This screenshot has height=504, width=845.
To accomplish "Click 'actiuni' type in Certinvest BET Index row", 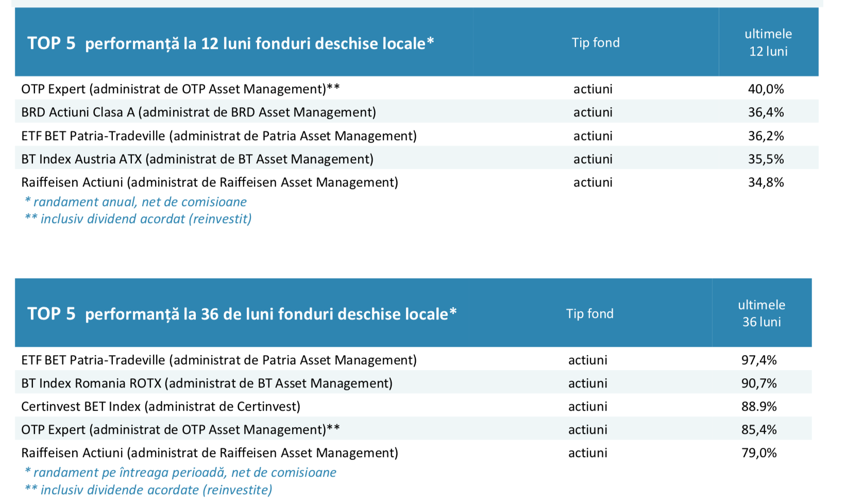I will tap(587, 407).
